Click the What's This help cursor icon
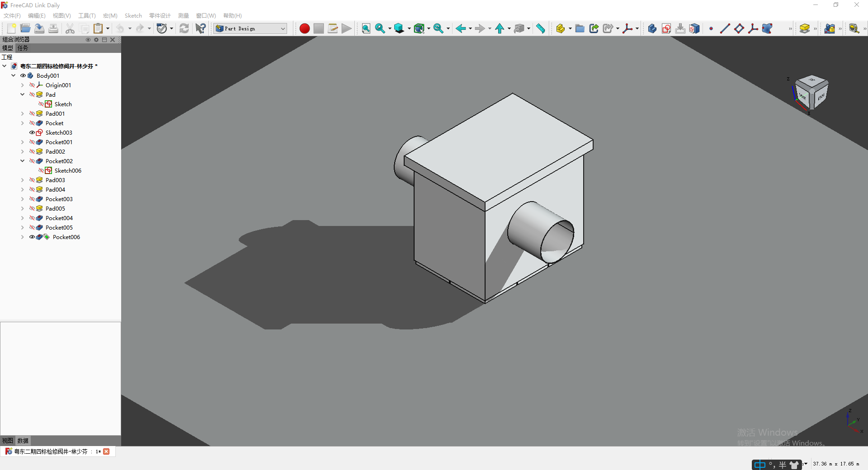Viewport: 868px width, 470px height. coord(200,28)
